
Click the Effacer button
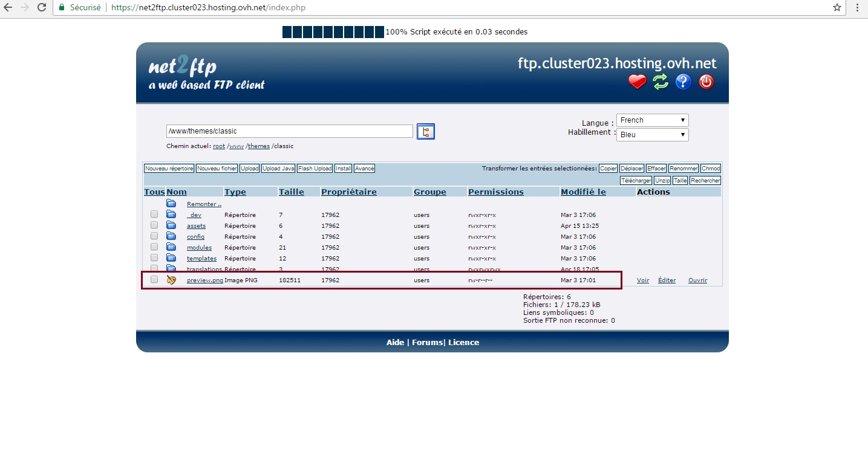pyautogui.click(x=656, y=169)
